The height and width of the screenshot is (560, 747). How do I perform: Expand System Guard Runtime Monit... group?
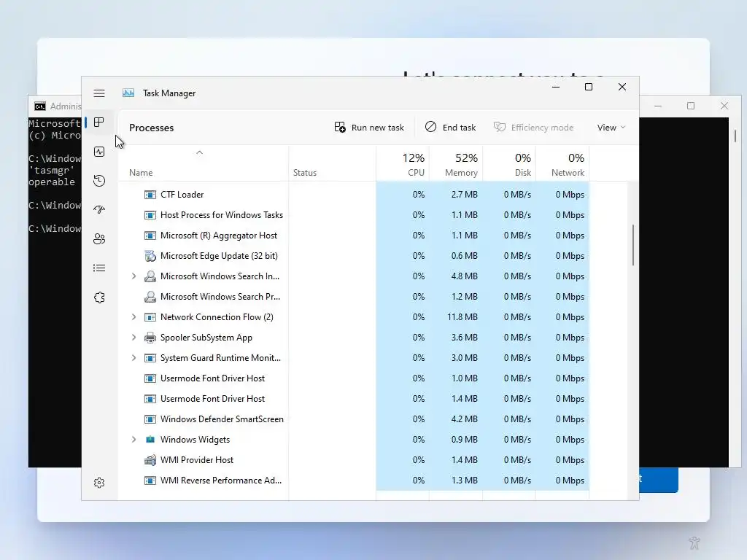click(x=134, y=358)
